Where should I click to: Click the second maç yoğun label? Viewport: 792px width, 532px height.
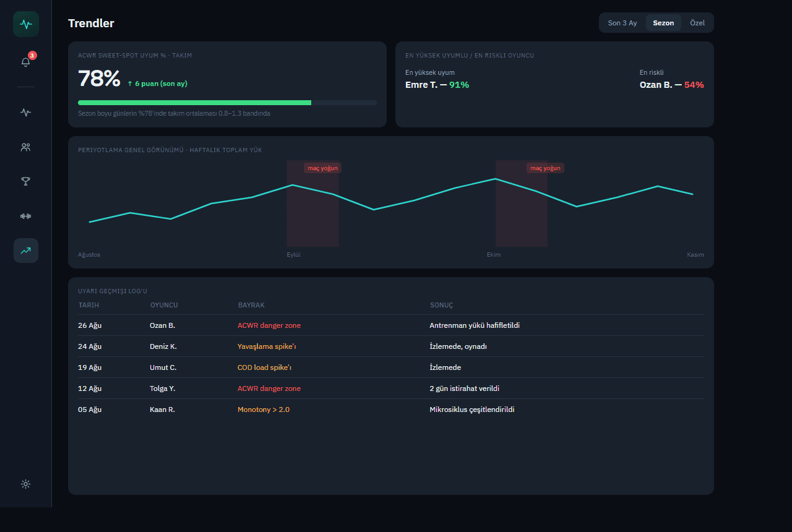[x=545, y=168]
